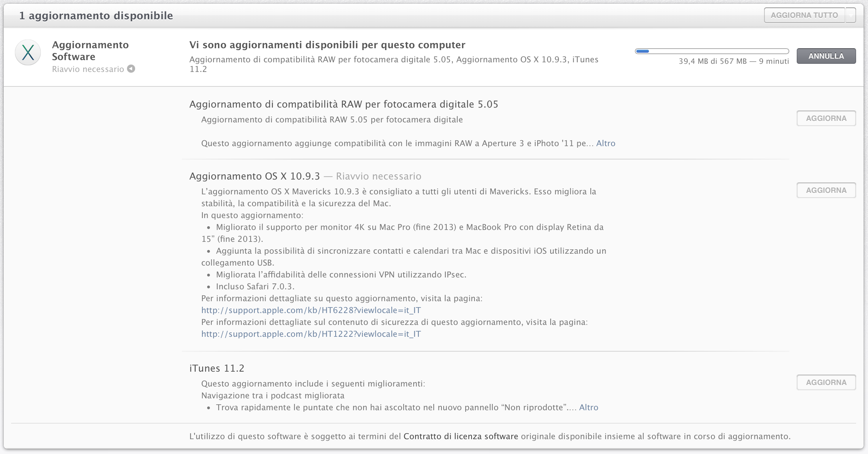
Task: Collapse details with the Riavvio necessario arrow icon
Action: coord(131,69)
